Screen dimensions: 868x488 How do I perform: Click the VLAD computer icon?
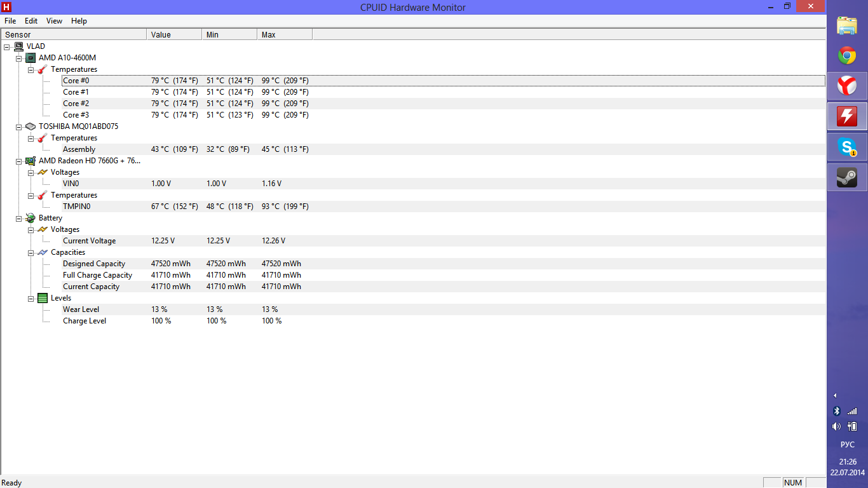[18, 46]
